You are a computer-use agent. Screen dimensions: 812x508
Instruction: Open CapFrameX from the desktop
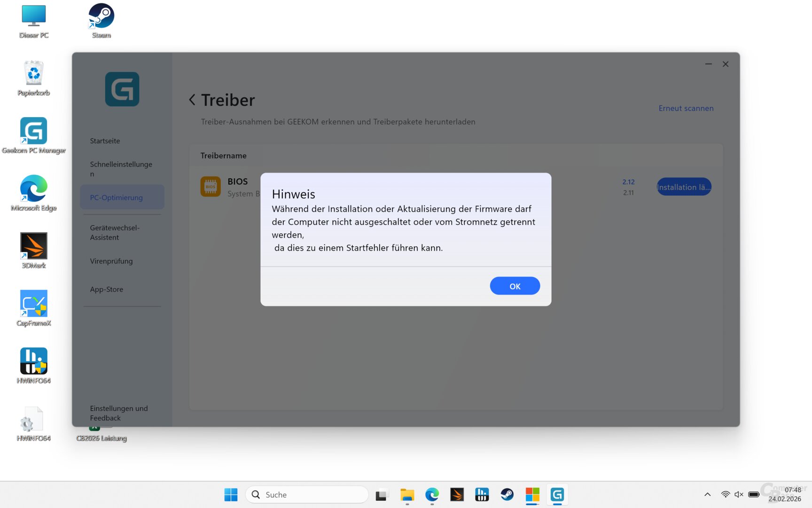[x=33, y=304]
